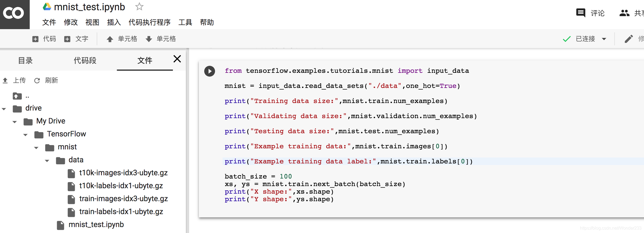Run the code cell with the play button
Viewport: 644px width, 233px height.
pos(210,71)
